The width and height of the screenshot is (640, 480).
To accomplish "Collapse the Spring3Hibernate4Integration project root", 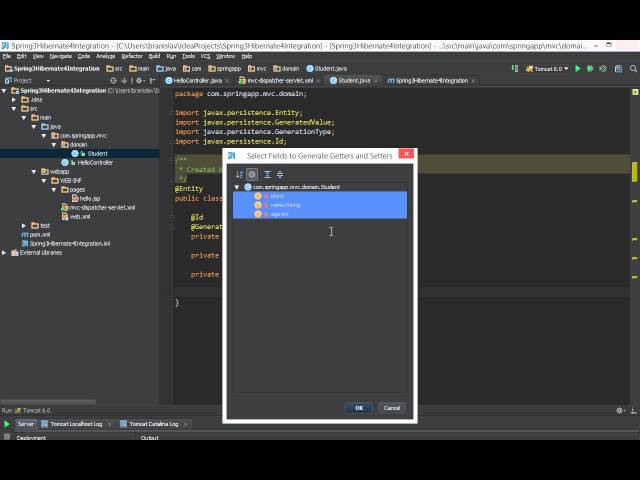I will coord(4,91).
